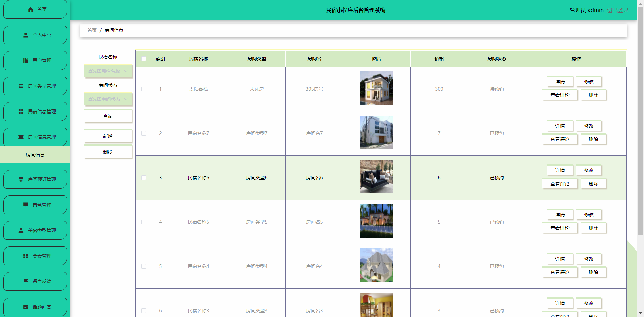Open 详情 for 民宿名称6 row
The height and width of the screenshot is (317, 644).
pyautogui.click(x=560, y=170)
